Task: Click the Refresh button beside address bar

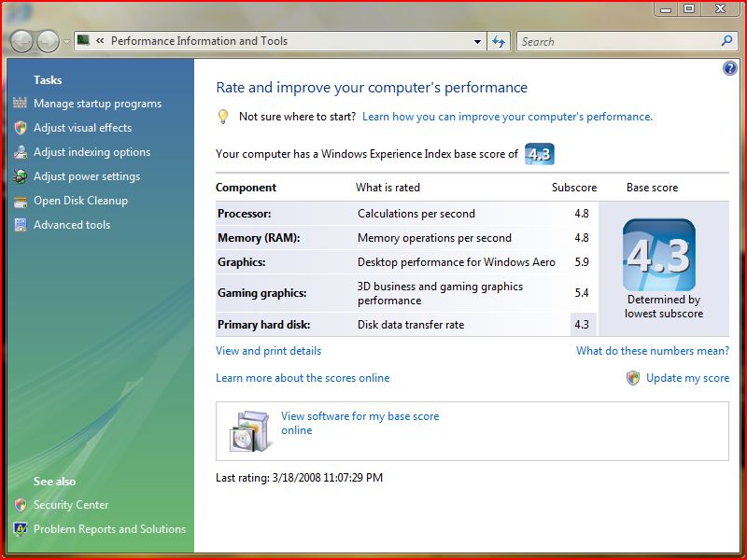Action: [499, 41]
